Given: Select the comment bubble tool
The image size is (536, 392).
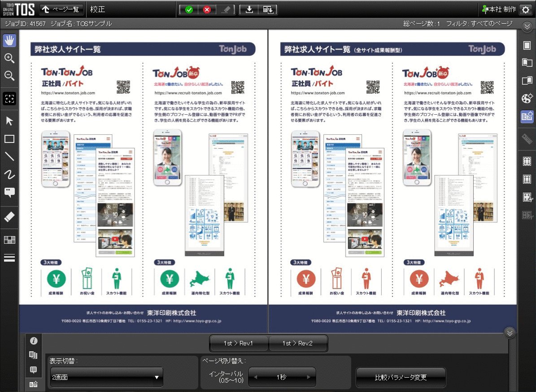Looking at the screenshot, I should coord(9,193).
